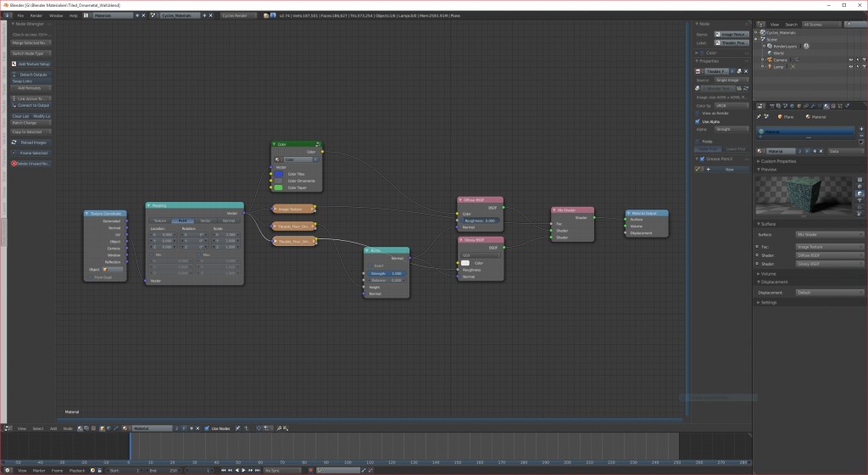Open the Surface Mix Shader dropdown

(829, 233)
